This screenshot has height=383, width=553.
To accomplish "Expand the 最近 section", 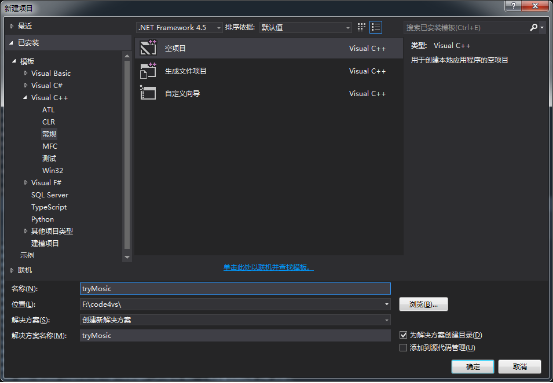I will click(x=12, y=26).
